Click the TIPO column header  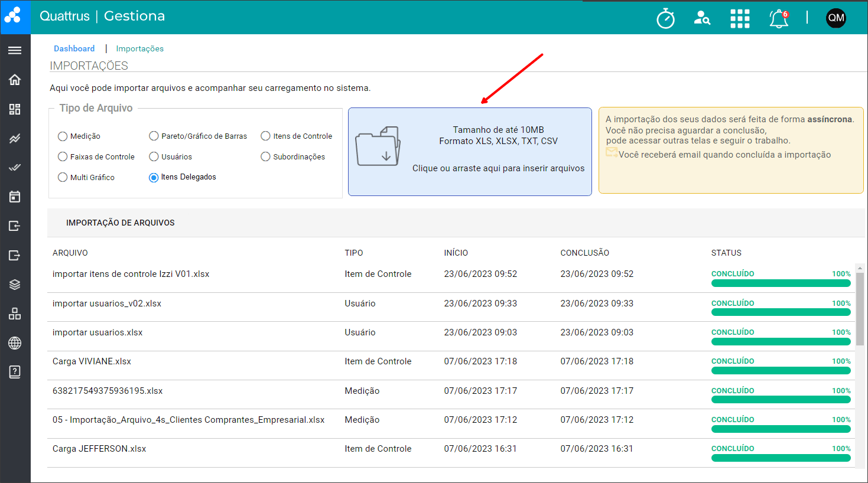pos(354,253)
